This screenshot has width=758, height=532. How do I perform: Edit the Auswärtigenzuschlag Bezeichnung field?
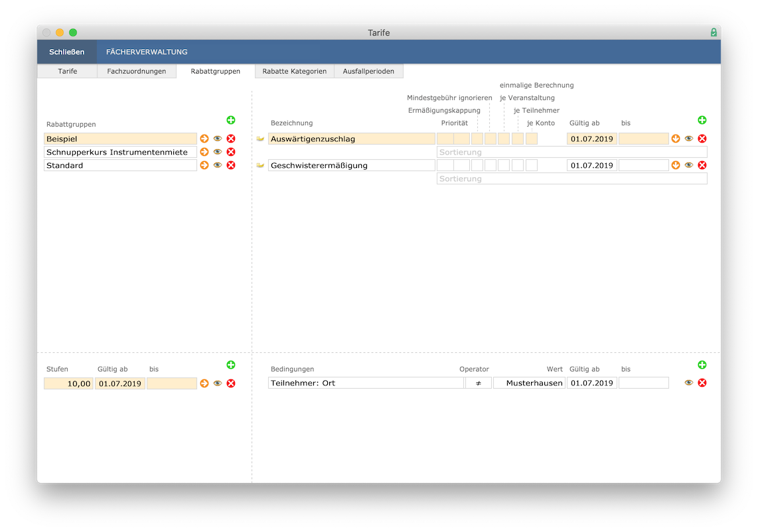click(351, 139)
